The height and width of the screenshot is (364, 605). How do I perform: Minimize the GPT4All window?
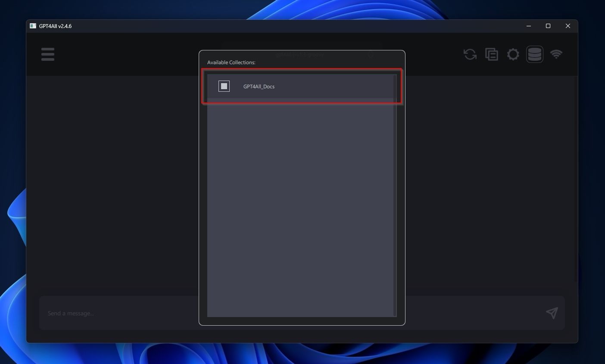pyautogui.click(x=528, y=26)
